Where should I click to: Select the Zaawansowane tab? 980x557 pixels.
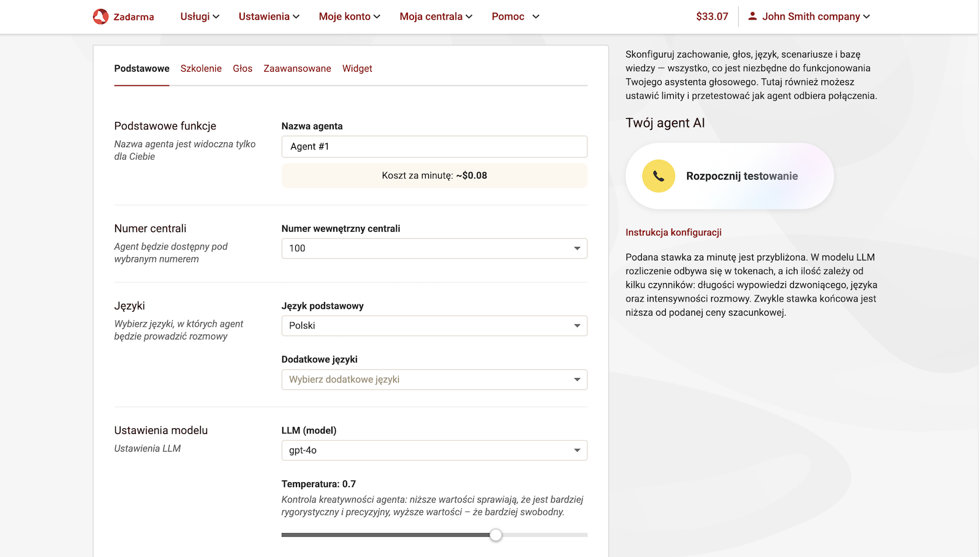point(297,69)
